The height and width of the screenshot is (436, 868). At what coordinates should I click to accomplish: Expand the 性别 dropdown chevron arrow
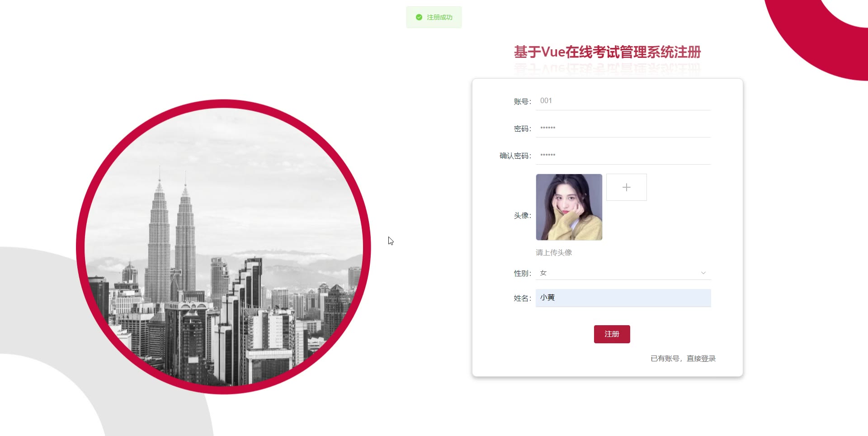click(703, 273)
